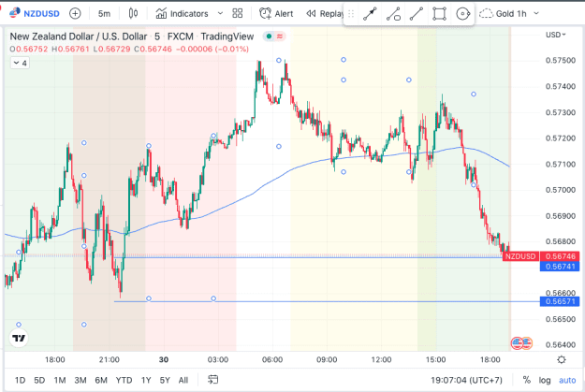Set date range to 5Y

(165, 380)
